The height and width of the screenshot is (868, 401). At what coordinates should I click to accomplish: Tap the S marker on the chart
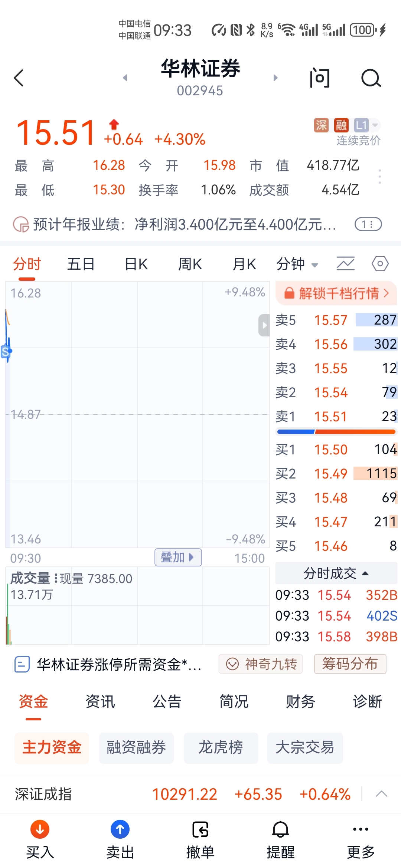[x=6, y=351]
